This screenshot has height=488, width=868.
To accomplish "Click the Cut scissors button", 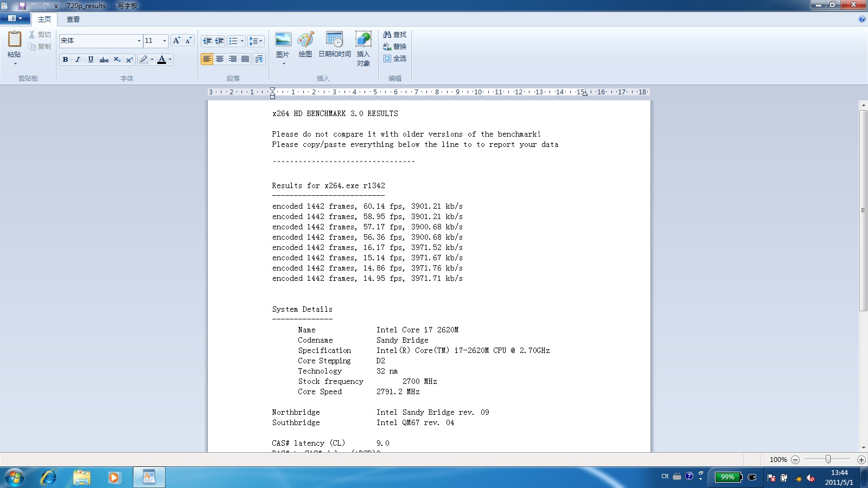I will point(40,35).
